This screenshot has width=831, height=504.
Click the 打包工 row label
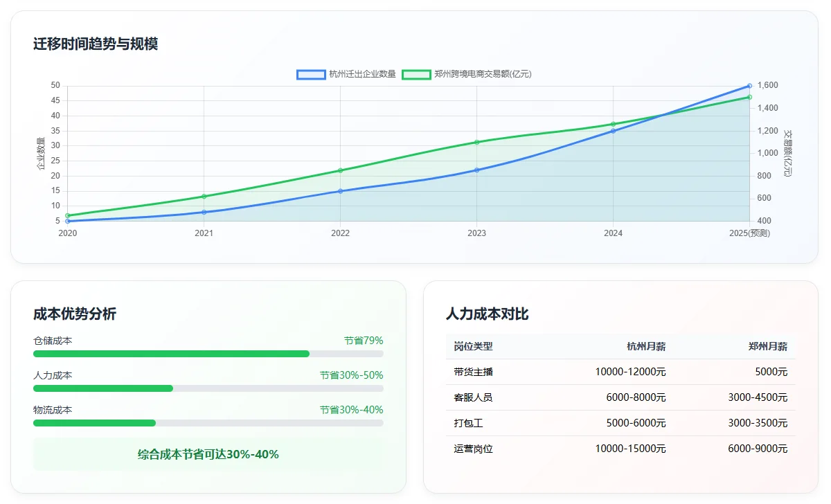469,423
